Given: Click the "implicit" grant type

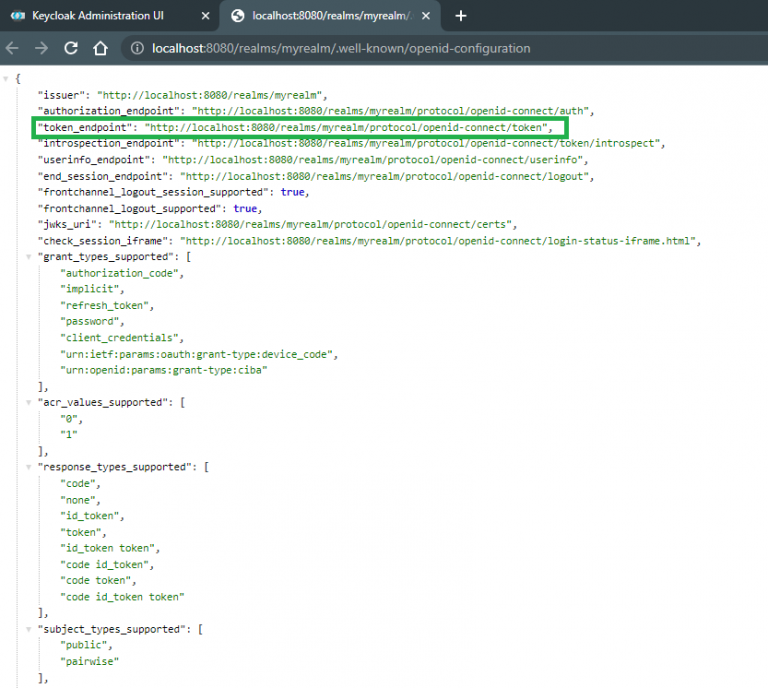Looking at the screenshot, I should click(90, 289).
